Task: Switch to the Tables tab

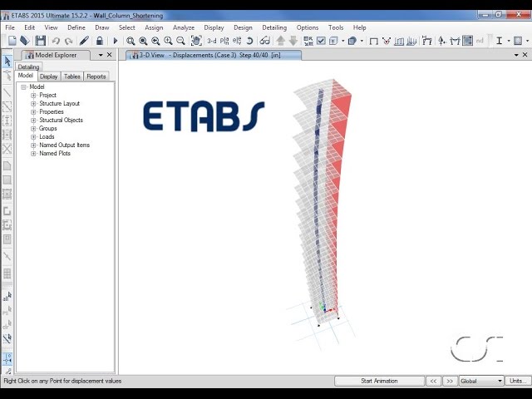Action: [x=72, y=76]
